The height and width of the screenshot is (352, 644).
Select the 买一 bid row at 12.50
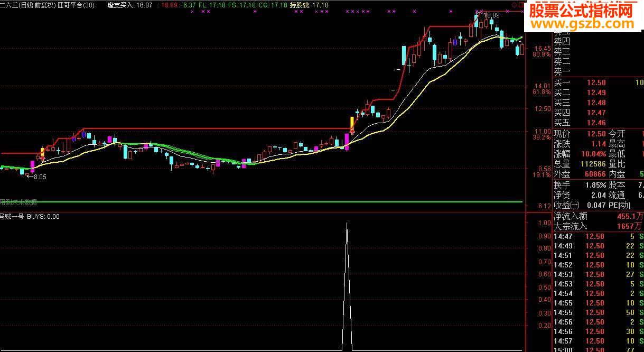coord(598,82)
